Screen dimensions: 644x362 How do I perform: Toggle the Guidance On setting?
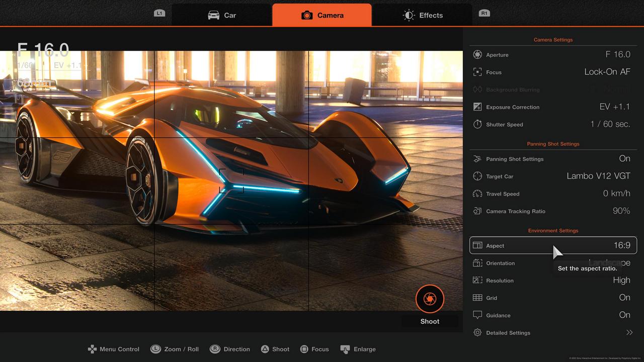pos(624,315)
